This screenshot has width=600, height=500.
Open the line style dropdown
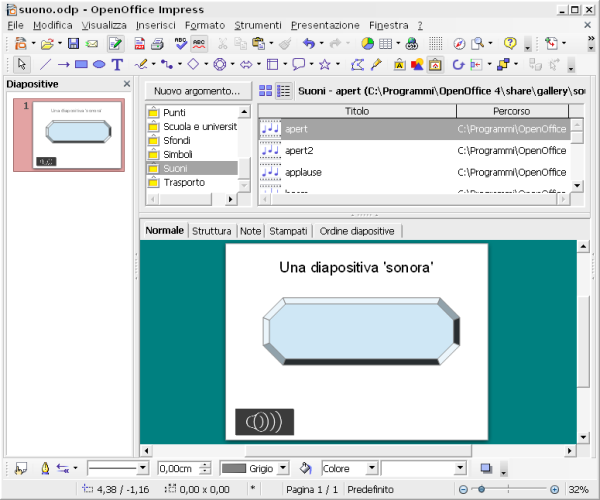[x=142, y=468]
